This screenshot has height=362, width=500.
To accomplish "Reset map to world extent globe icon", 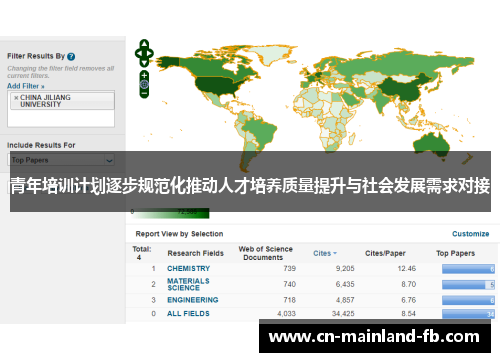I will pos(144,84).
